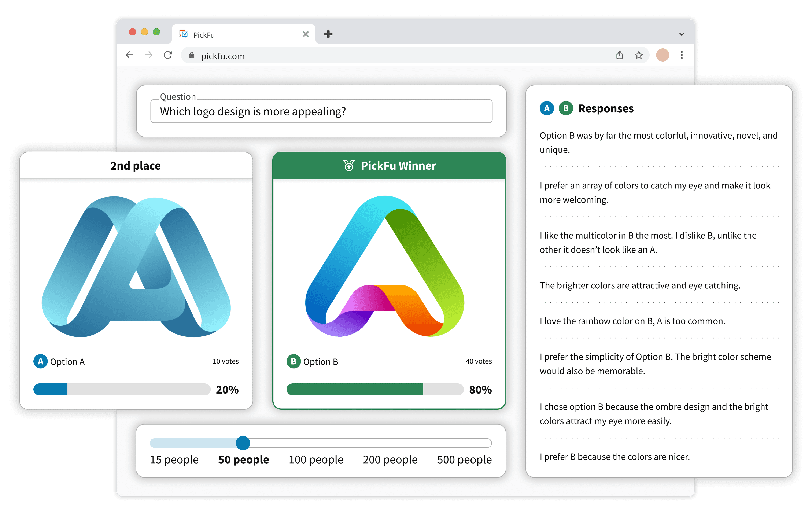Screen dimensions: 812x516
Task: Share the page using the share icon
Action: (619, 55)
